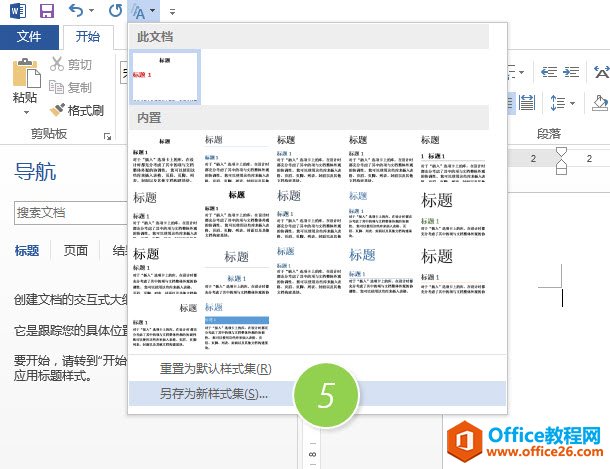Click the 粘贴 paste icon
610x469 pixels.
(x=26, y=73)
